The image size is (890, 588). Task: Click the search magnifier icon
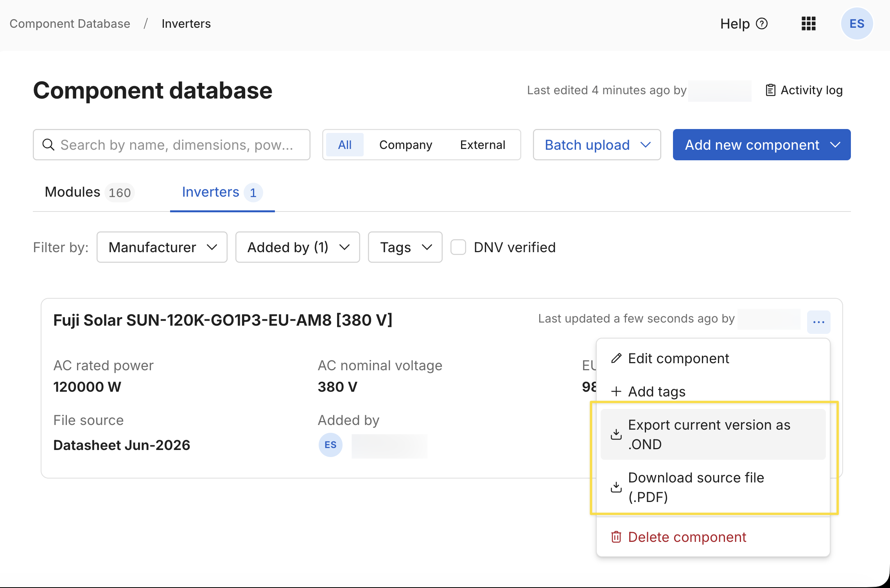pyautogui.click(x=48, y=145)
